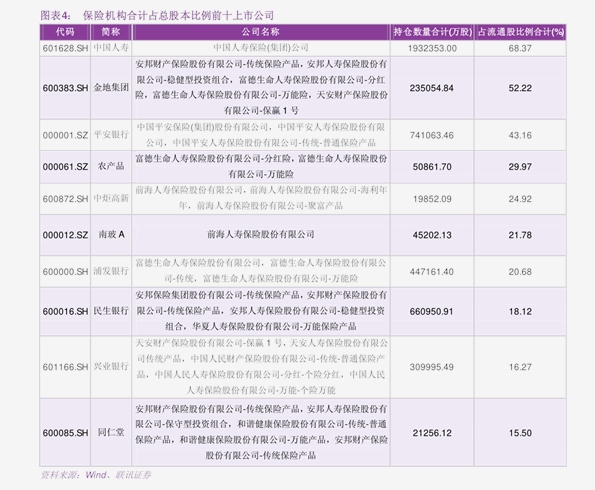Select holding amount 660950.91

pos(432,312)
